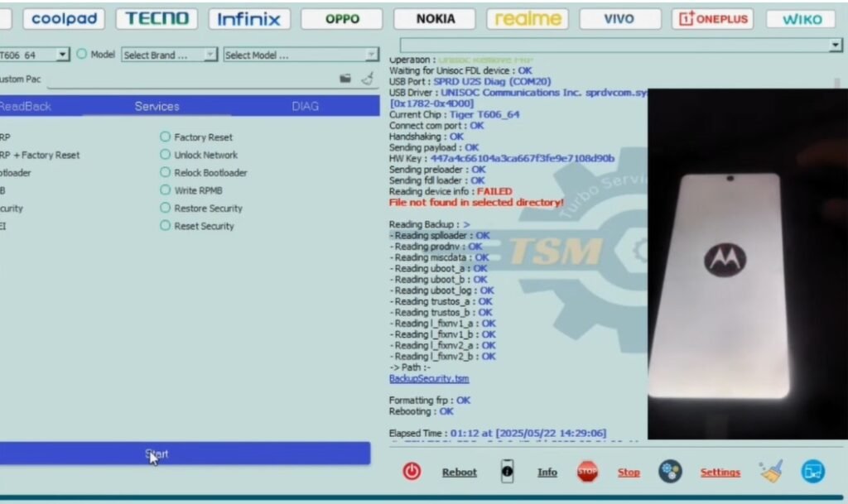Switch to the Services tab
This screenshot has width=848, height=504.
click(157, 107)
